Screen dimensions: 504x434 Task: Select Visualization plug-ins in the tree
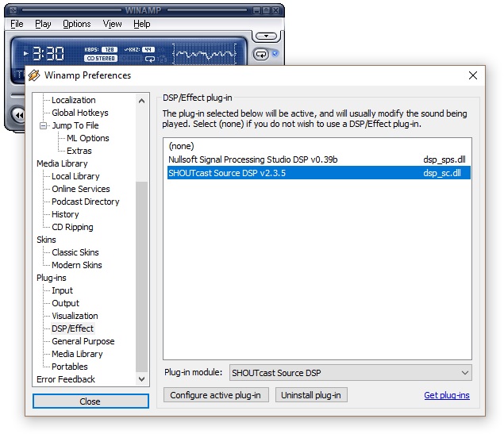click(x=75, y=316)
